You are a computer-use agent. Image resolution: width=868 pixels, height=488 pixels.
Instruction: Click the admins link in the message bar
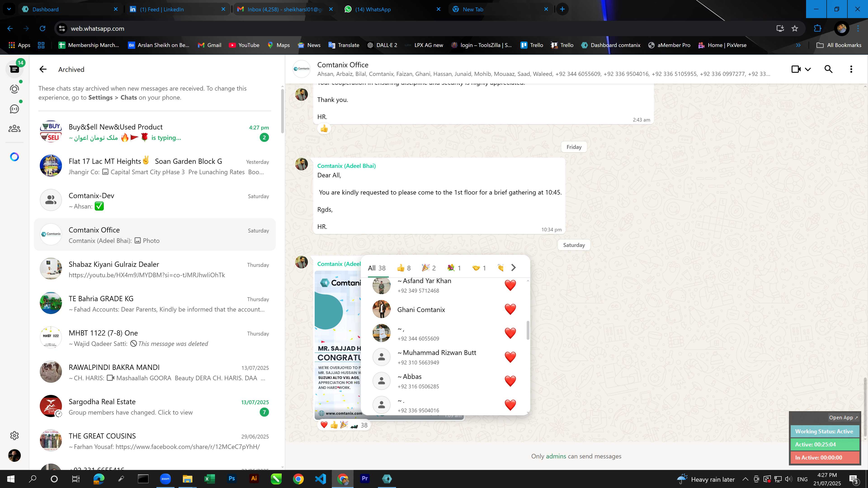[x=556, y=456]
